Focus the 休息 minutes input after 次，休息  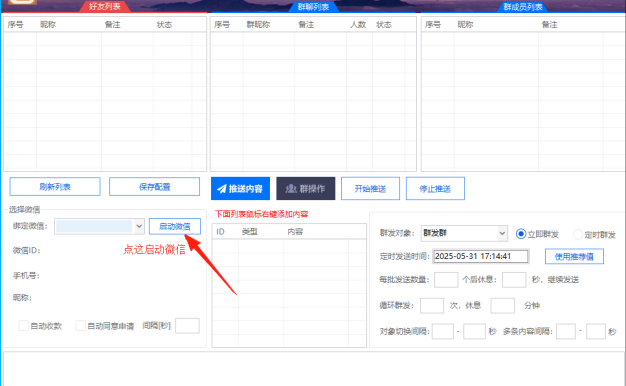pyautogui.click(x=503, y=306)
